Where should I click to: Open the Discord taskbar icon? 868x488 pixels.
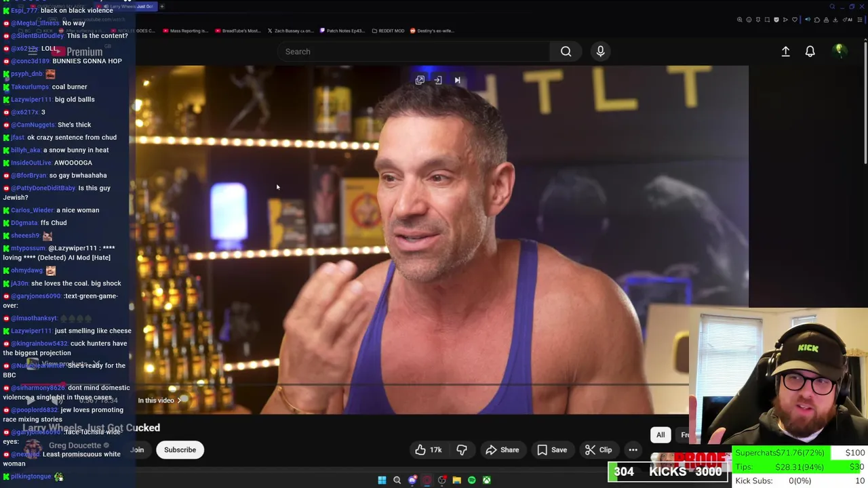(x=412, y=480)
